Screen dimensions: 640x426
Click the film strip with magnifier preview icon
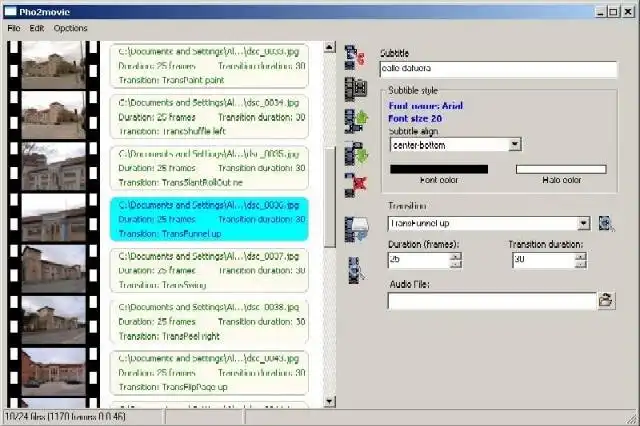(x=356, y=270)
